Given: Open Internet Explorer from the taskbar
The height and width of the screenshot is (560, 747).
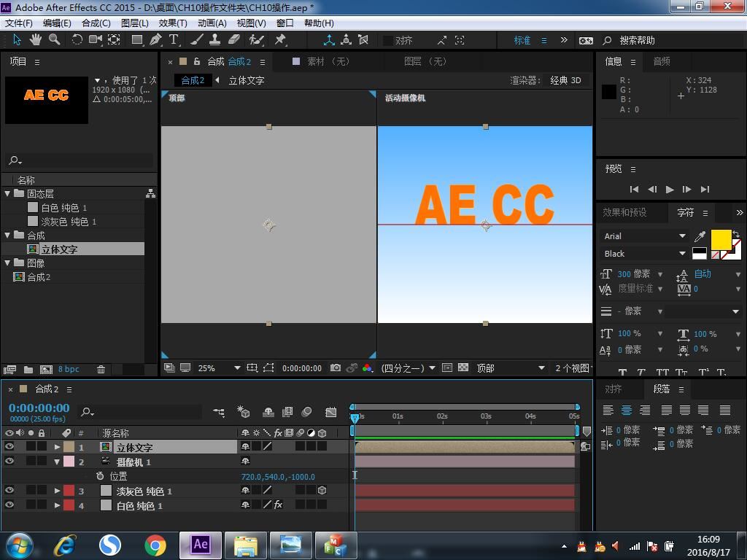Looking at the screenshot, I should click(x=65, y=545).
